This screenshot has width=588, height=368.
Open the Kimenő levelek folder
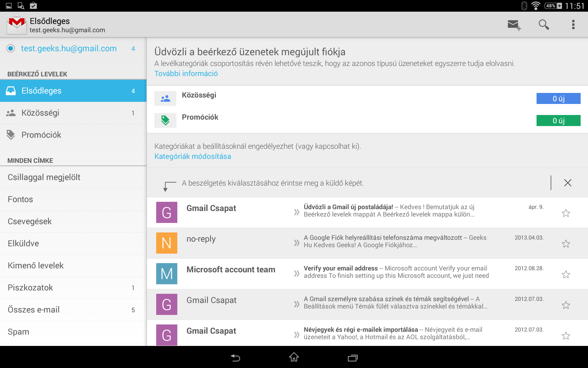coord(73,266)
